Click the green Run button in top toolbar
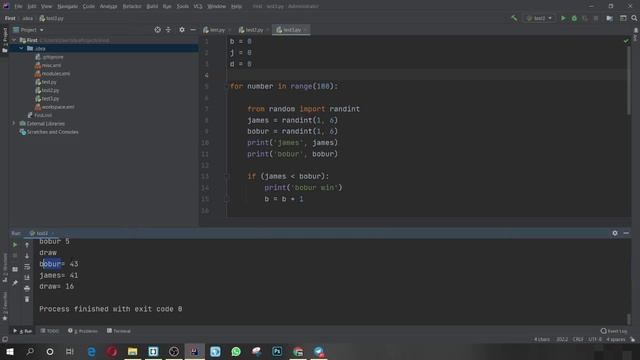This screenshot has height=360, width=640. 563,18
